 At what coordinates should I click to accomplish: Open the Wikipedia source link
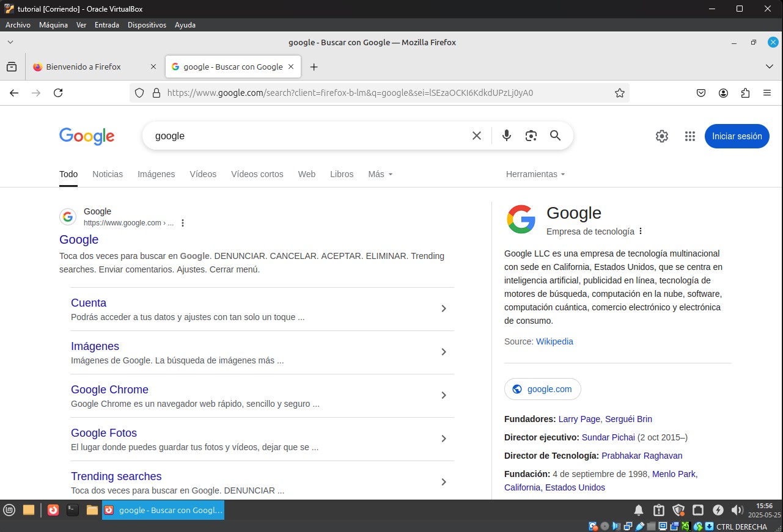coord(554,341)
